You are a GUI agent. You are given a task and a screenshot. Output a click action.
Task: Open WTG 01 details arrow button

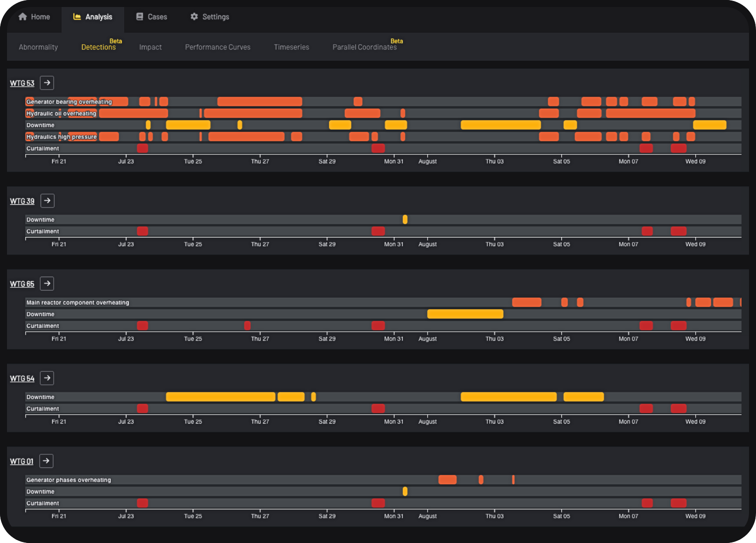tap(46, 461)
